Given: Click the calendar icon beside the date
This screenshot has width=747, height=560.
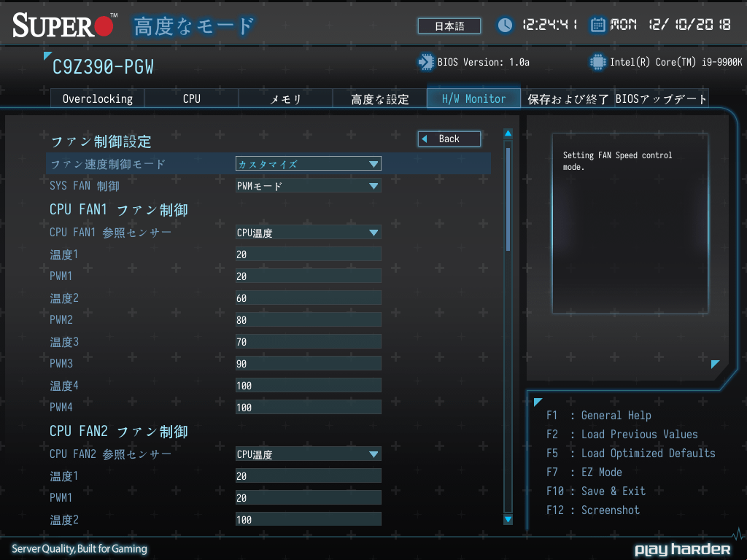Looking at the screenshot, I should click(x=597, y=25).
